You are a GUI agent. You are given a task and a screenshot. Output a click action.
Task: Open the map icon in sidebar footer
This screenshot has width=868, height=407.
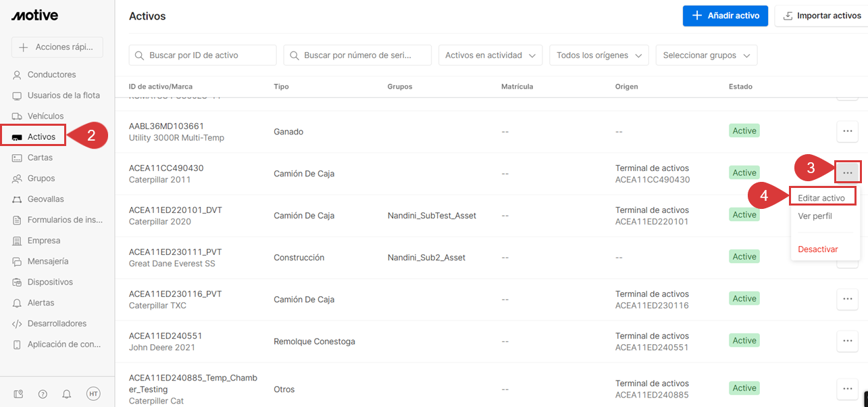[x=18, y=393]
